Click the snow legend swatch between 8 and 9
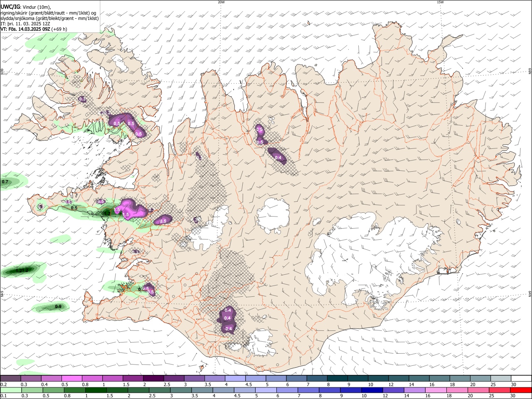Image resolution: width=532 pixels, height=399 pixels. (337, 378)
